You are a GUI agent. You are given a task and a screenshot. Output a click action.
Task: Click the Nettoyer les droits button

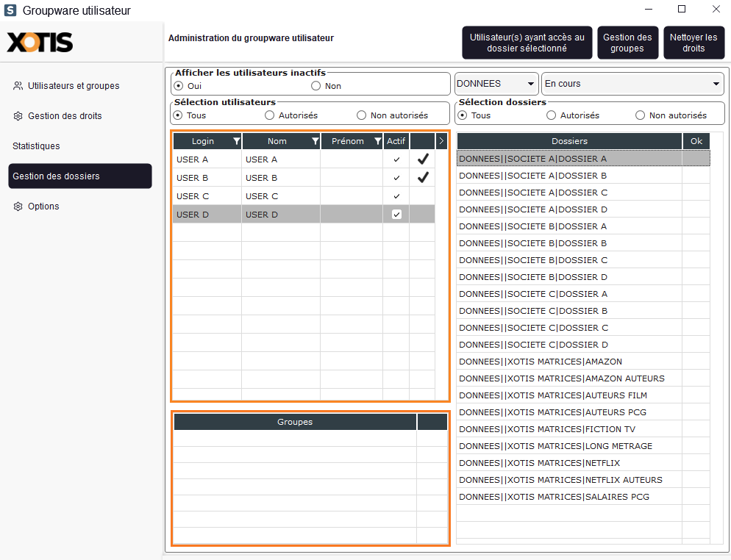point(693,43)
